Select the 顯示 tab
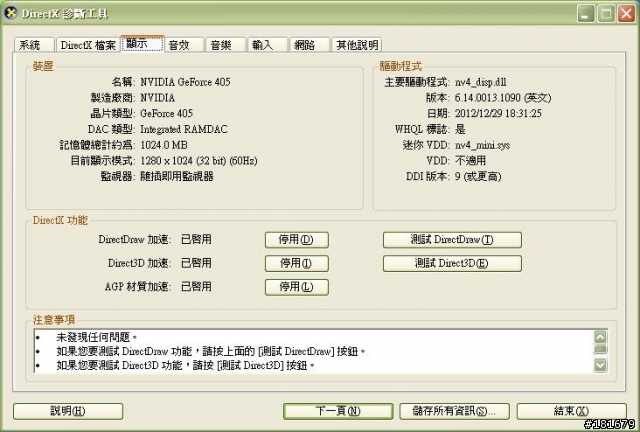Screen dimensions: 640x432 click(142, 44)
